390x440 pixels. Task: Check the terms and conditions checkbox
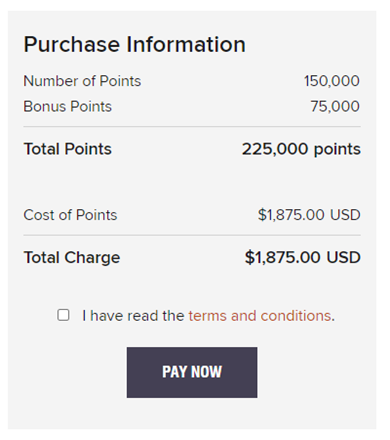pyautogui.click(x=63, y=315)
